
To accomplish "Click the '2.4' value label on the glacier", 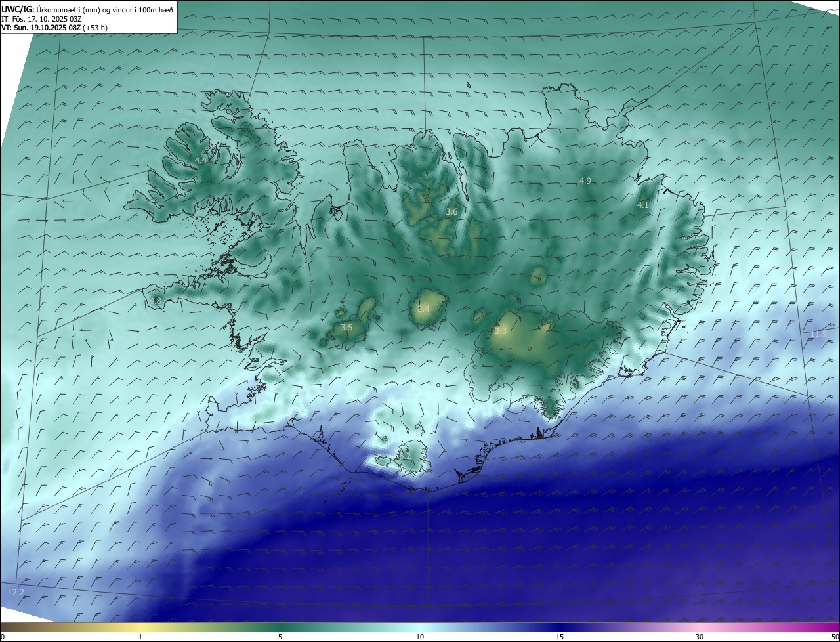I will click(x=423, y=309).
